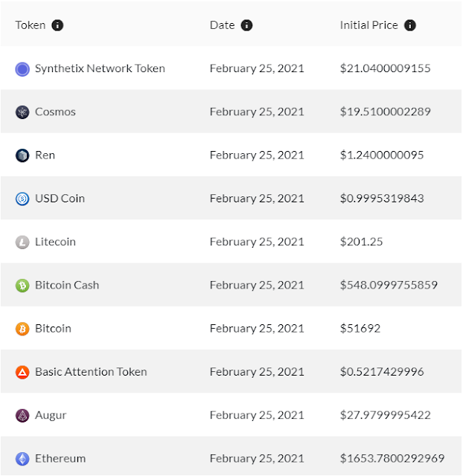Click the Bitcoin initial price $51692

(x=360, y=328)
